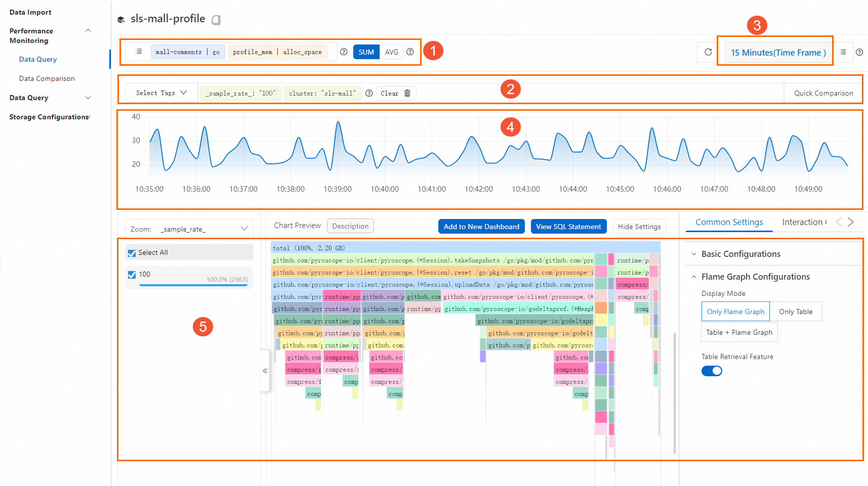Image resolution: width=868 pixels, height=486 pixels.
Task: Open the chart Description button
Action: tap(350, 226)
